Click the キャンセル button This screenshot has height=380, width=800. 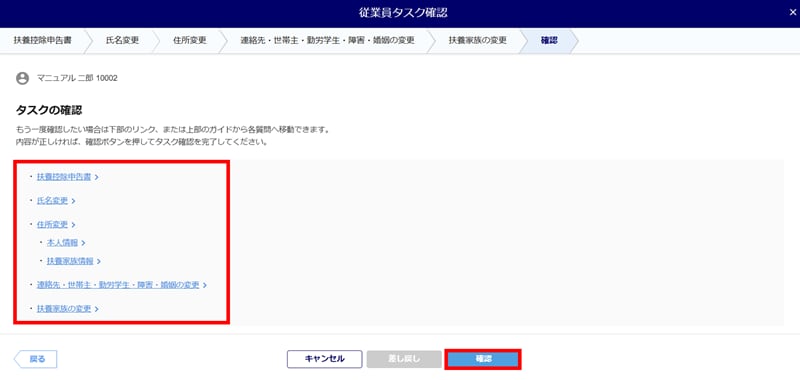point(324,359)
